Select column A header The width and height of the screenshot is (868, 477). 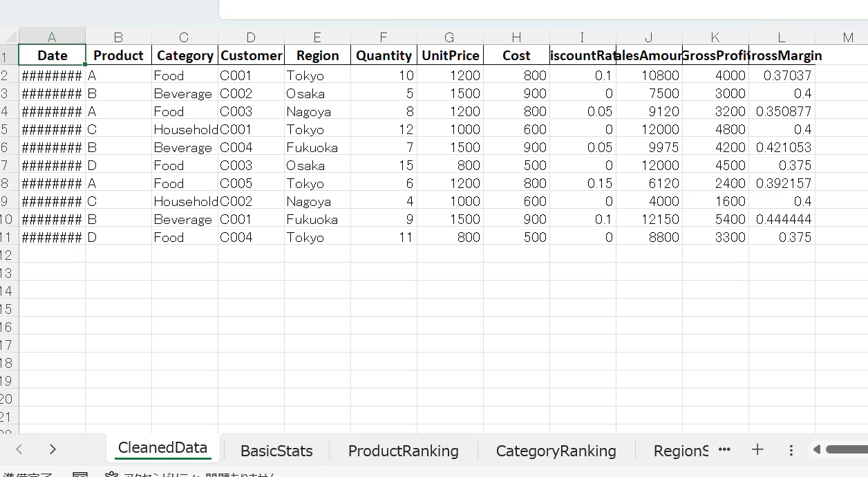(x=52, y=37)
